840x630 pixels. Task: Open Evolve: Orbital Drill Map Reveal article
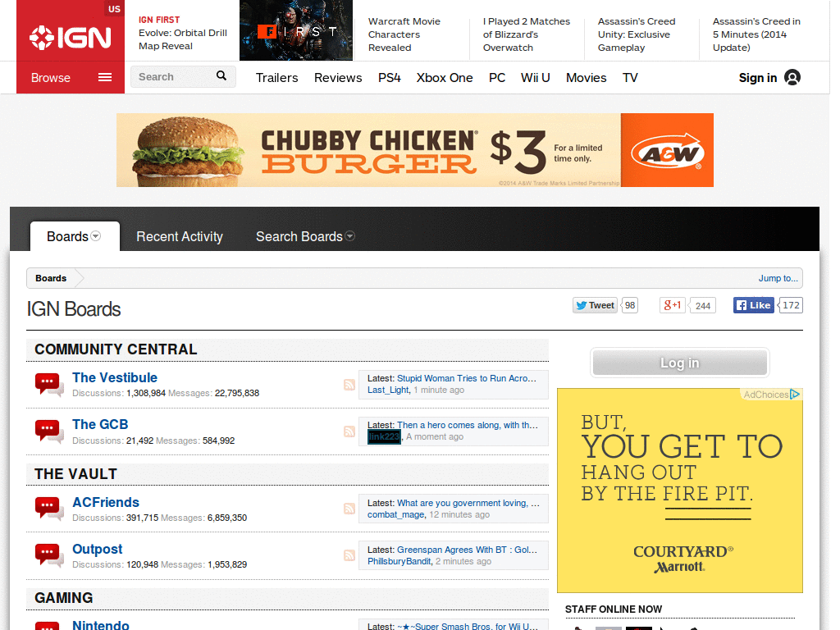(x=183, y=39)
